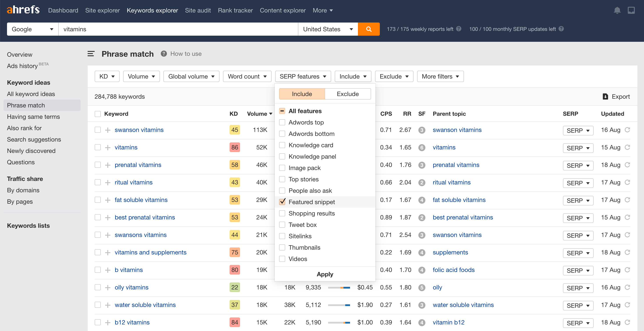This screenshot has height=331, width=644.
Task: Open the United States country dropdown
Action: [x=328, y=29]
